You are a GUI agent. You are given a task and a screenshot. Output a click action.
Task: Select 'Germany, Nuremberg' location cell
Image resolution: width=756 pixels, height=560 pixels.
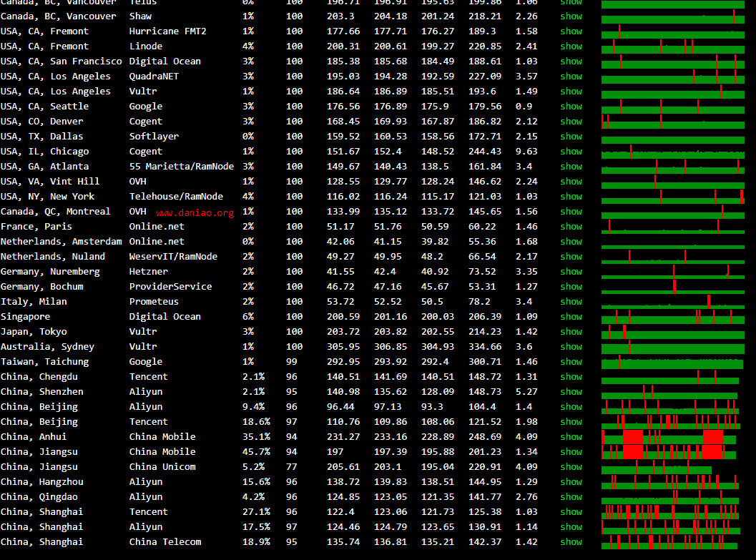click(x=50, y=271)
